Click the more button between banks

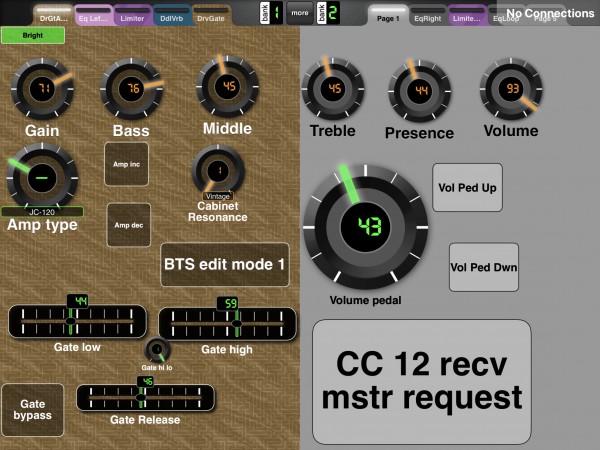tap(300, 13)
